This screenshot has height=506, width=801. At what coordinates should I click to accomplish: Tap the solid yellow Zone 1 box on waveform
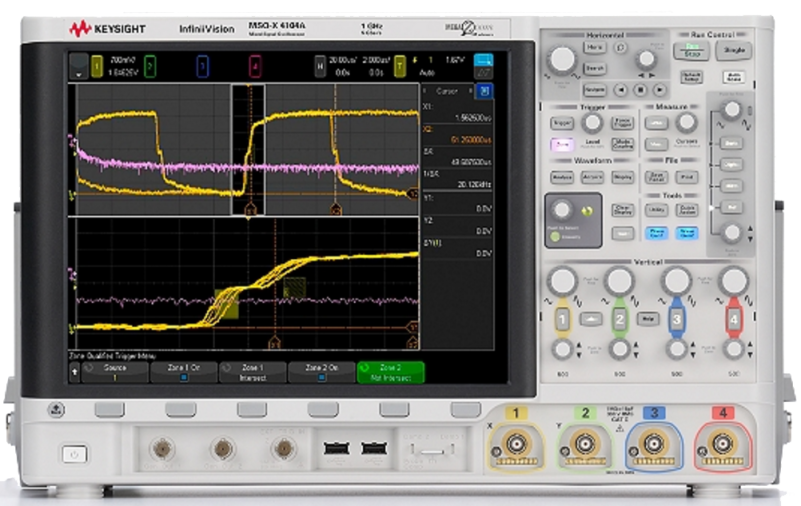click(227, 304)
